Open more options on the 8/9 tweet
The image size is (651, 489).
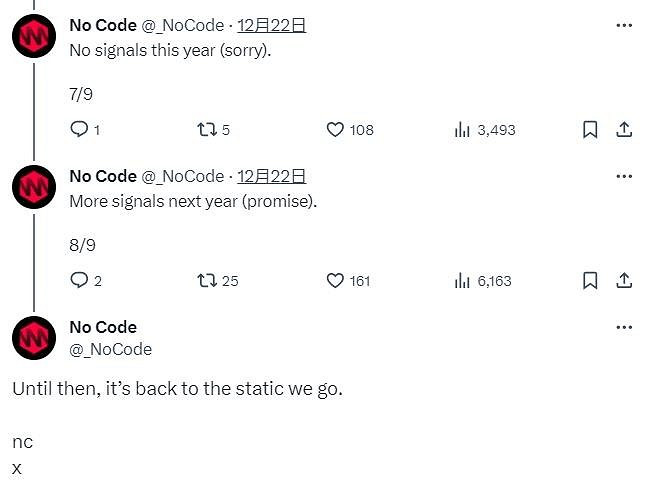tap(624, 176)
